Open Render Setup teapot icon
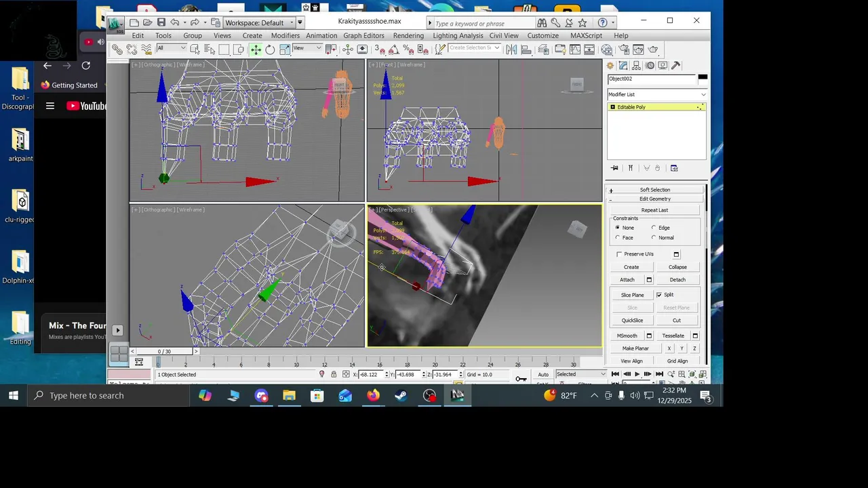The width and height of the screenshot is (868, 488). click(623, 49)
